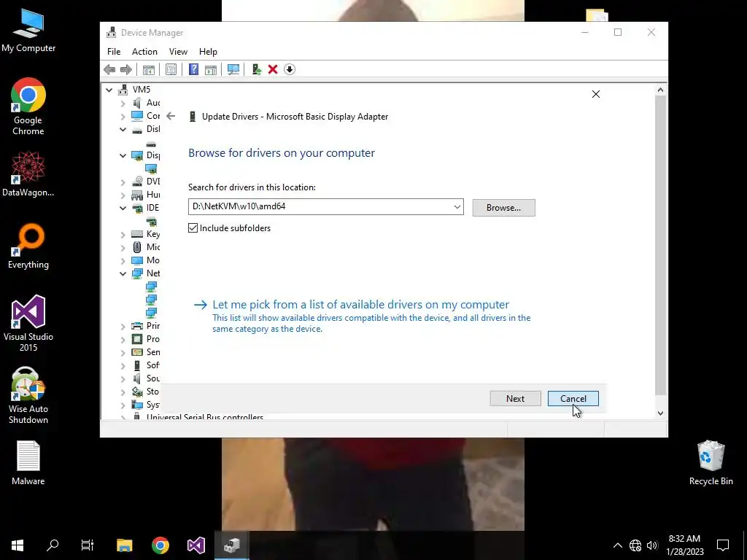Open the driver location path dropdown arrow

[457, 206]
